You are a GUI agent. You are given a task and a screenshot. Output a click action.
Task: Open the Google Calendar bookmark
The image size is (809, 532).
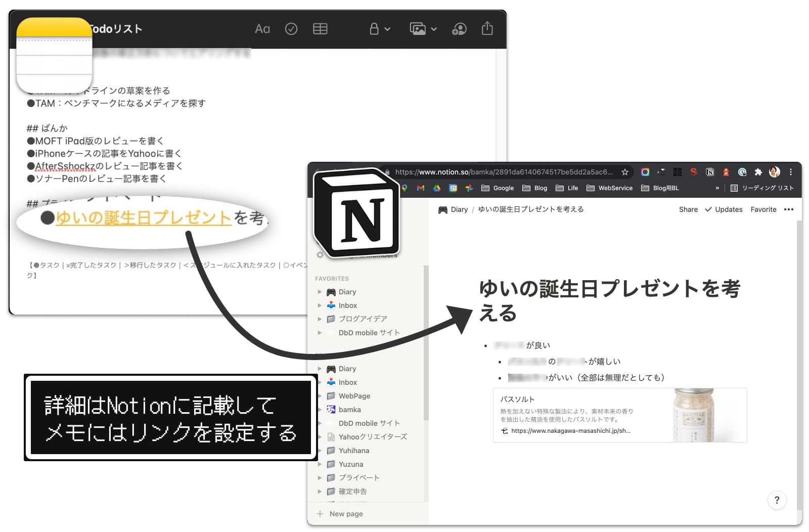(453, 188)
